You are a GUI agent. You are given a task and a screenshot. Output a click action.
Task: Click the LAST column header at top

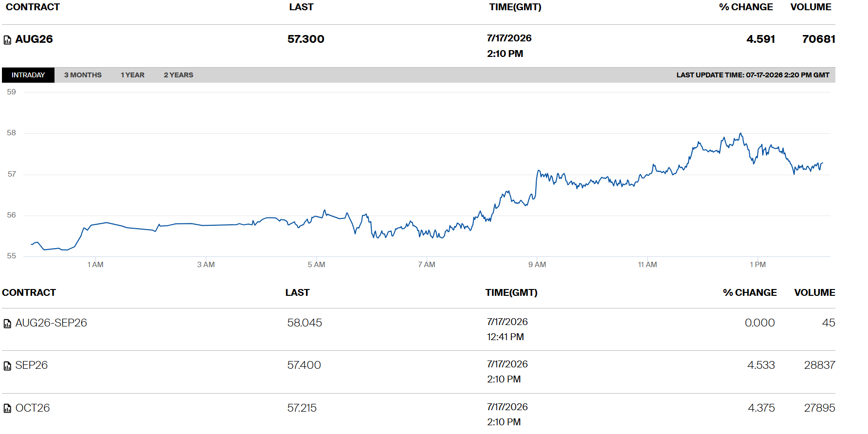(301, 7)
